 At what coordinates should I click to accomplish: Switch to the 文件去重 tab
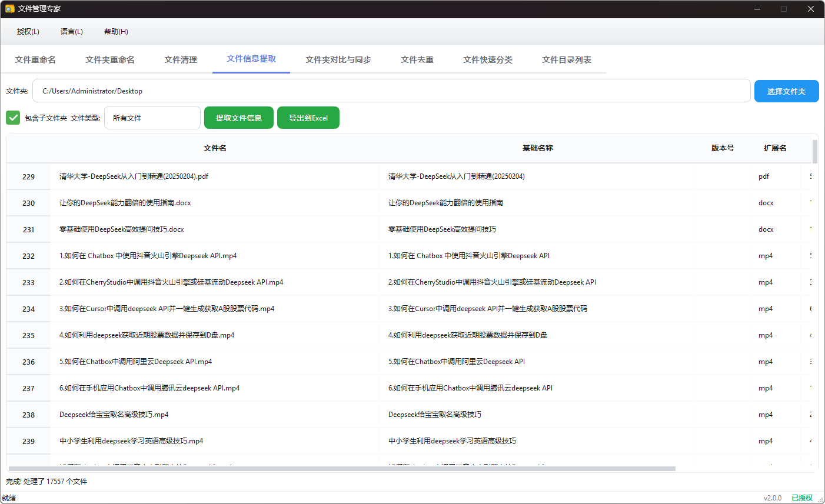(417, 59)
